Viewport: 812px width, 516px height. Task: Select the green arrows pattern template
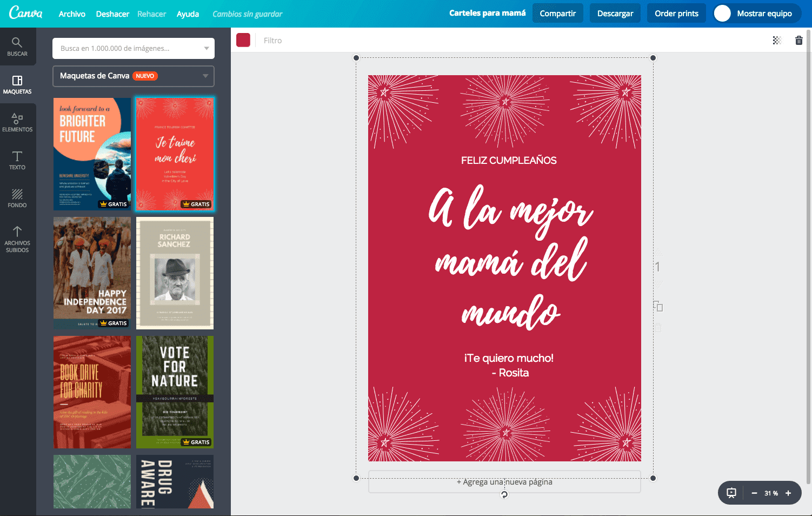(92, 481)
